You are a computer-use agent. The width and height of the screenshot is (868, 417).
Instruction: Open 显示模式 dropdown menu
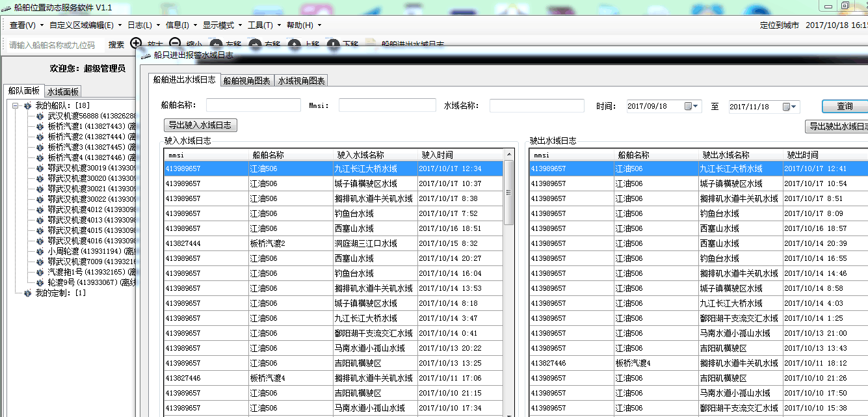point(222,25)
